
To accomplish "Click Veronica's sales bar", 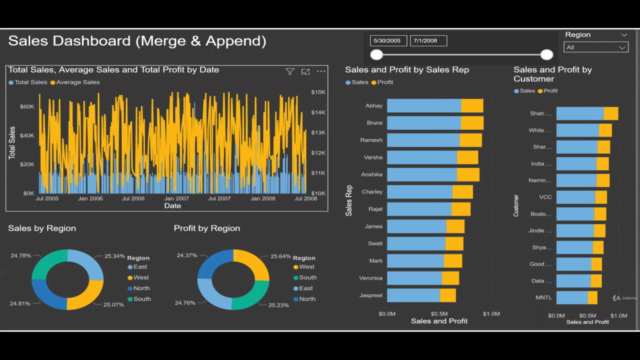I will click(414, 278).
